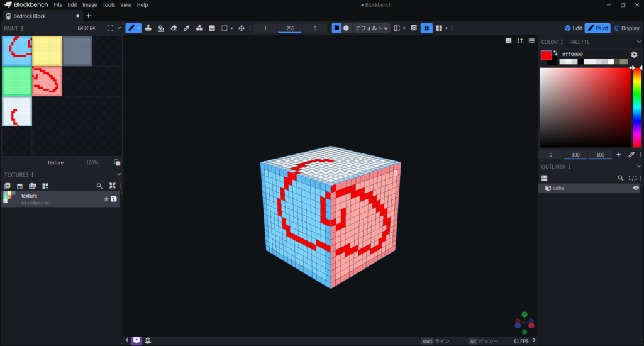Select the Copy Brush stamp tool

[148, 28]
